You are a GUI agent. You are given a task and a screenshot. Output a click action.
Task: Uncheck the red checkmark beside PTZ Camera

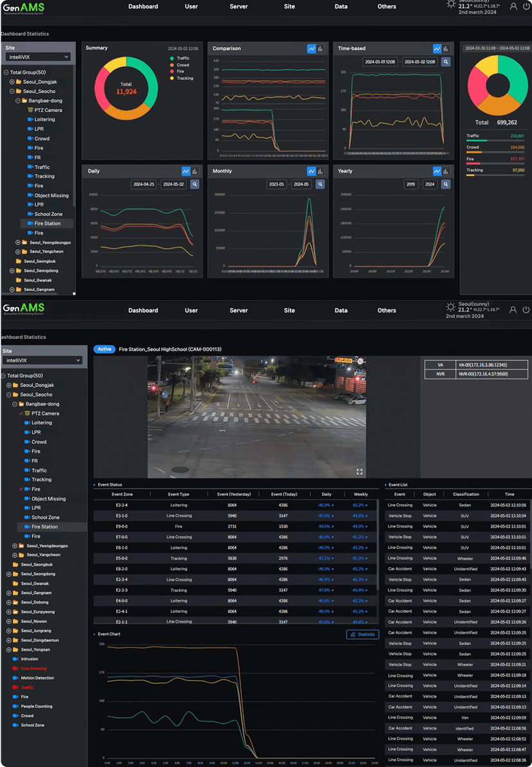pyautogui.click(x=21, y=413)
